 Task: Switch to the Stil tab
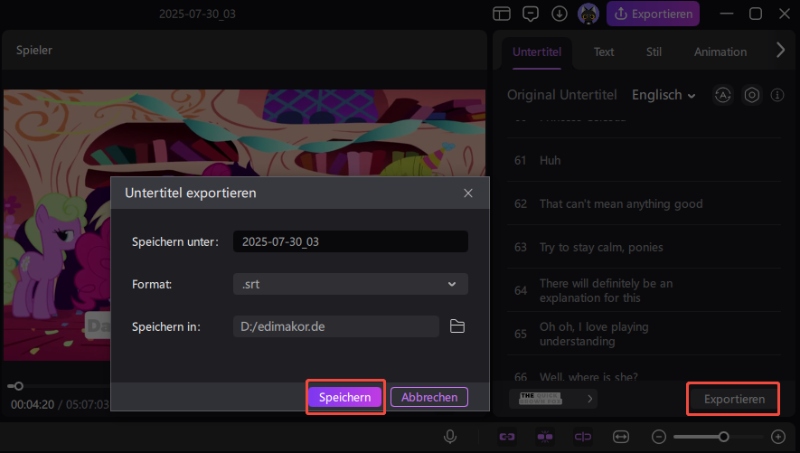click(x=654, y=52)
